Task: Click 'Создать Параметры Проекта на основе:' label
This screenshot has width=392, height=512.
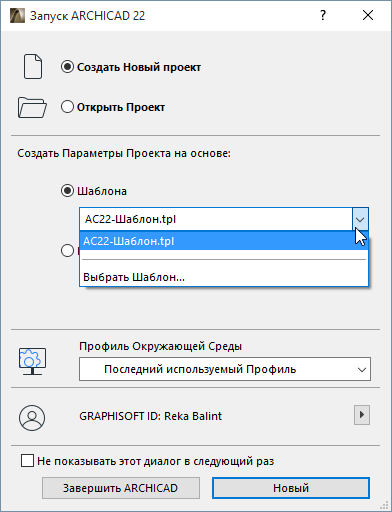Action: [x=124, y=153]
